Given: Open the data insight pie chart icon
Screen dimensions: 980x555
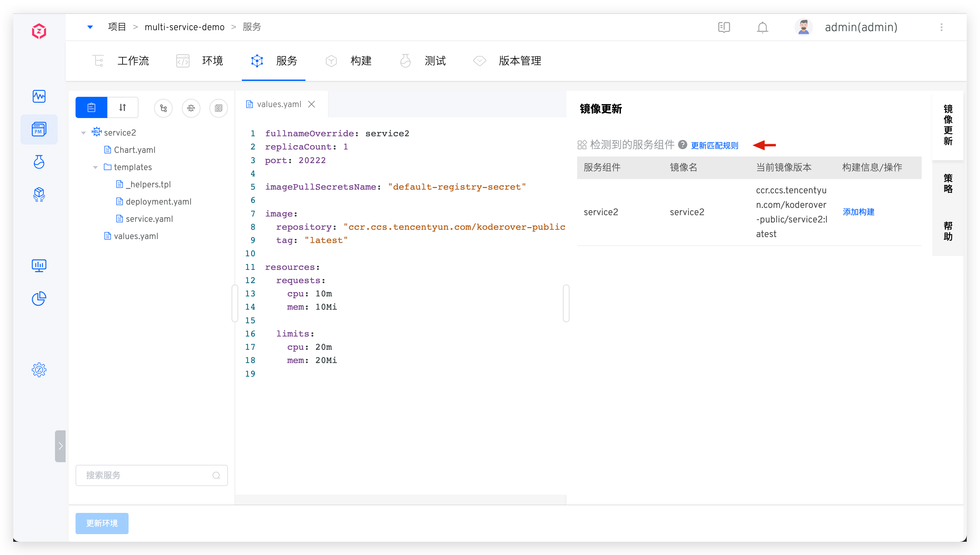Looking at the screenshot, I should pyautogui.click(x=39, y=298).
